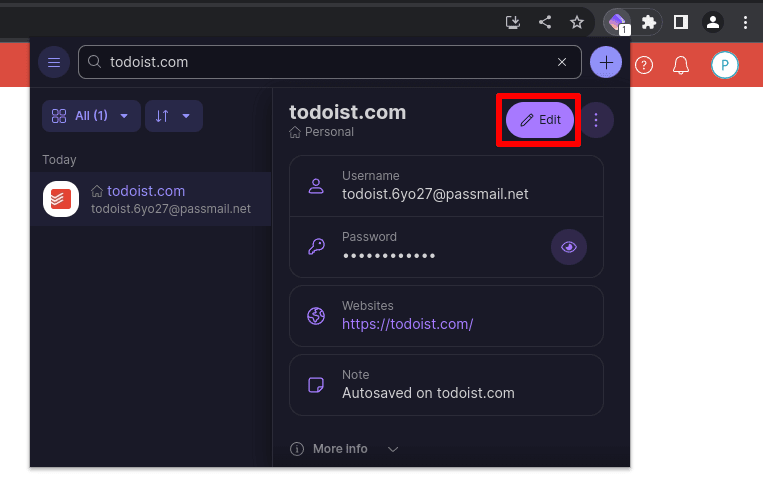This screenshot has width=763, height=488.
Task: Click the browser share icon
Action: click(545, 22)
